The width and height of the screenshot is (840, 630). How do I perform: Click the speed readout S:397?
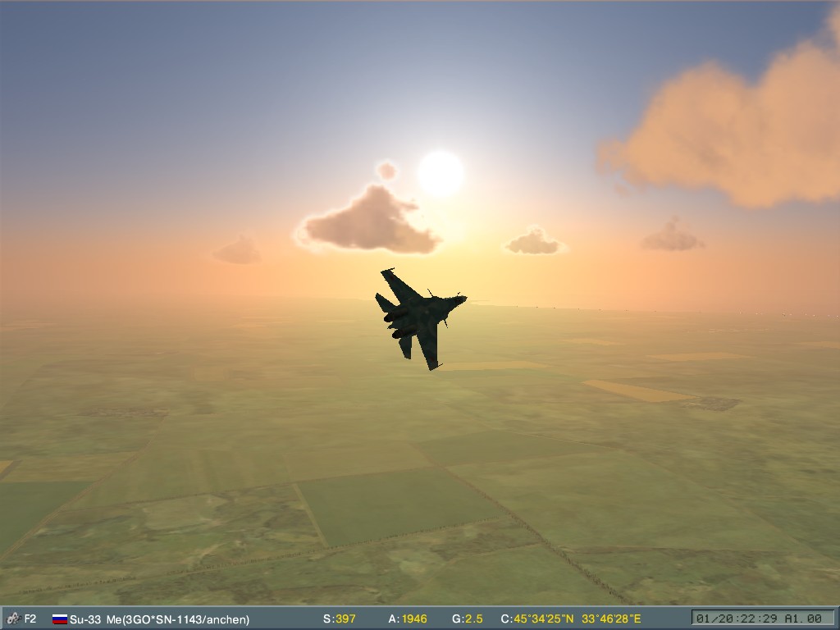(339, 619)
